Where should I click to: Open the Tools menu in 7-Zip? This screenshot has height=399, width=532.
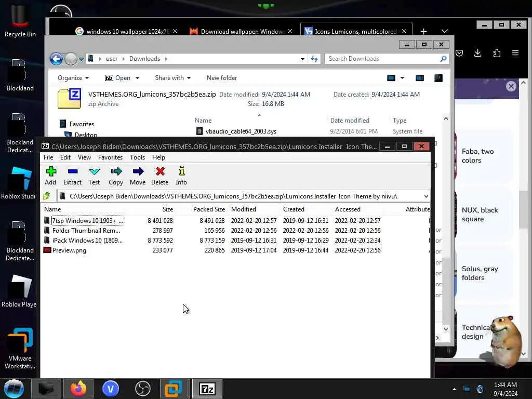137,157
